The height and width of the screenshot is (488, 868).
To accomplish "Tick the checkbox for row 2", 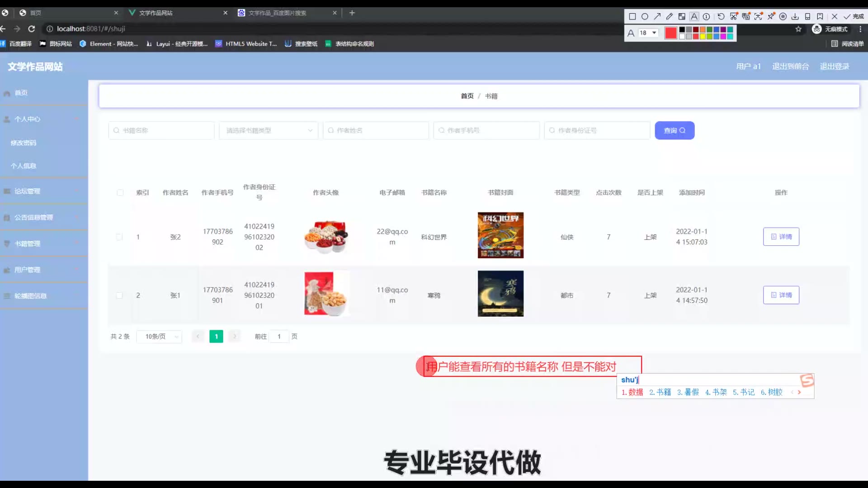I will click(119, 295).
